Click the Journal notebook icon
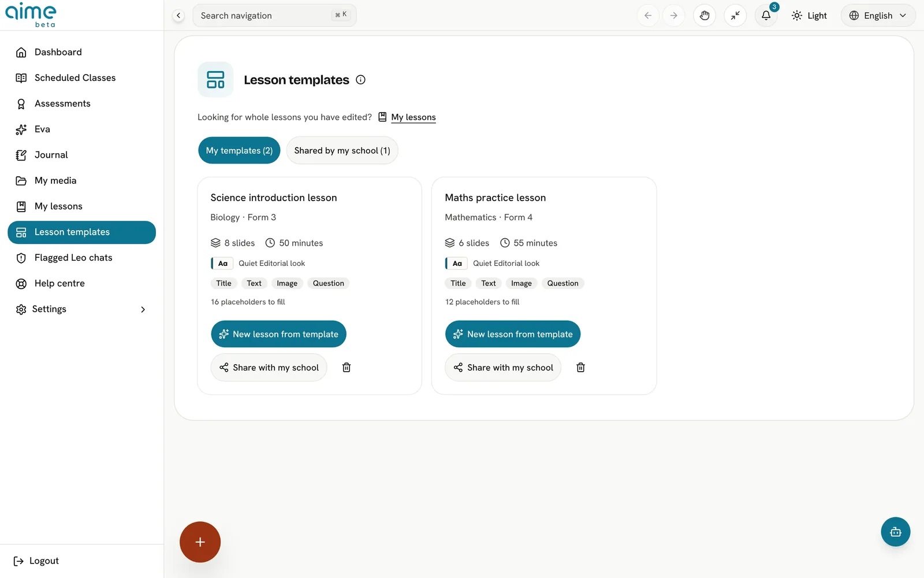This screenshot has height=578, width=924. tap(21, 155)
